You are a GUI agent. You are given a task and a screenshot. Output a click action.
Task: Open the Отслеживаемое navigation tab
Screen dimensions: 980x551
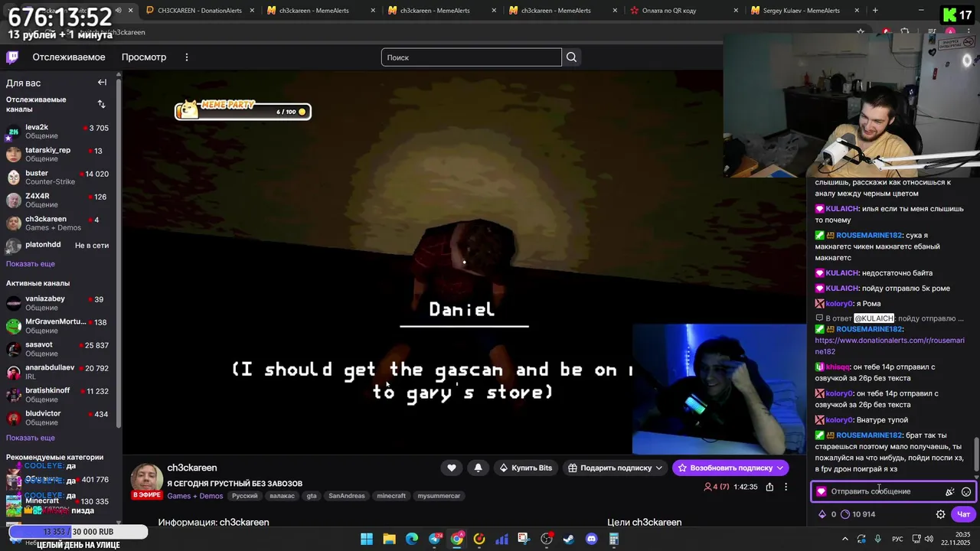(69, 57)
